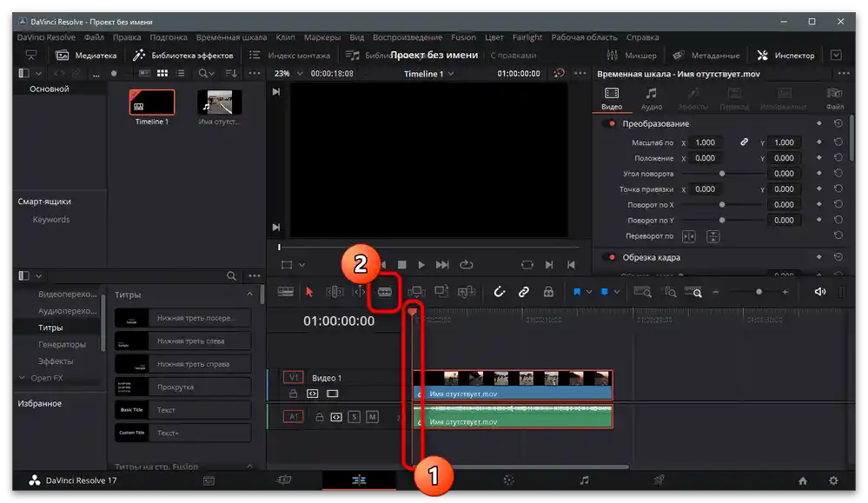Click the Full extent zoom icon
This screenshot has height=503, width=868.
(642, 292)
